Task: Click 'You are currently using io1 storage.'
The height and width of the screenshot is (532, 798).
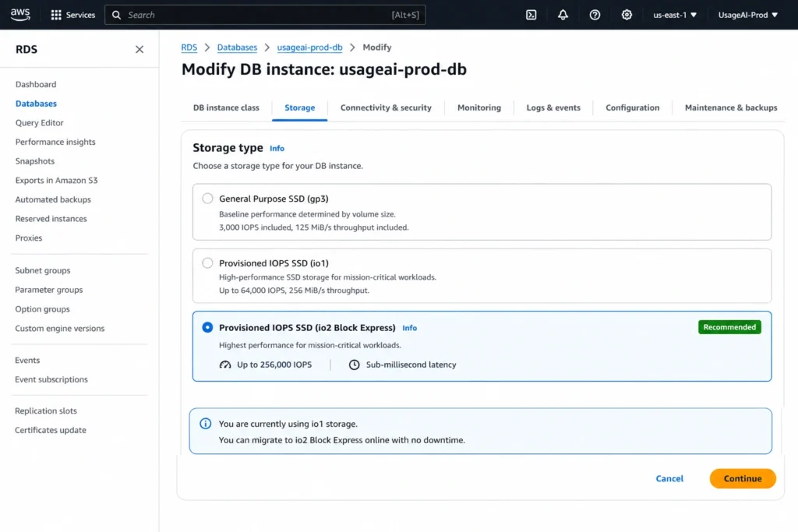Action: pos(288,424)
